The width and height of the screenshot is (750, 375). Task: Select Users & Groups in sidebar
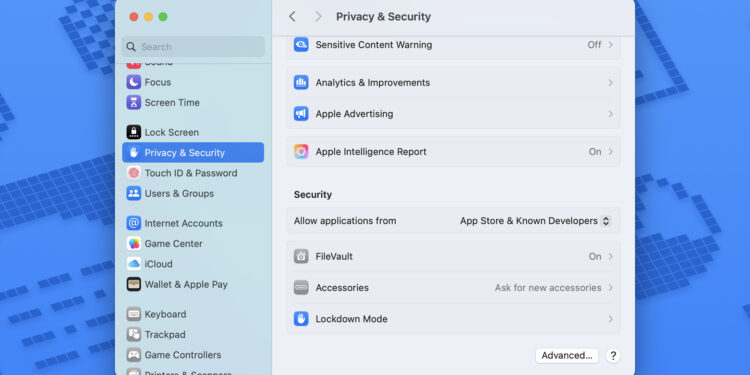click(193, 193)
